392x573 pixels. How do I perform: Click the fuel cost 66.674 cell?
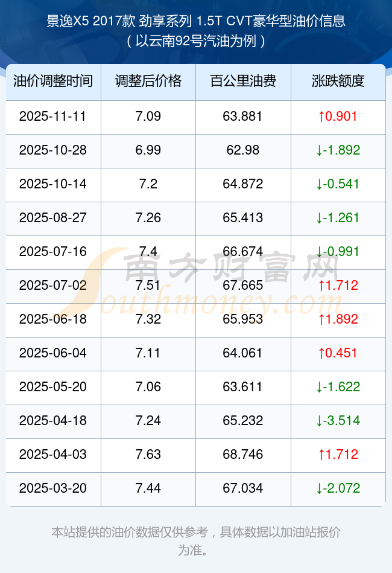point(243,251)
